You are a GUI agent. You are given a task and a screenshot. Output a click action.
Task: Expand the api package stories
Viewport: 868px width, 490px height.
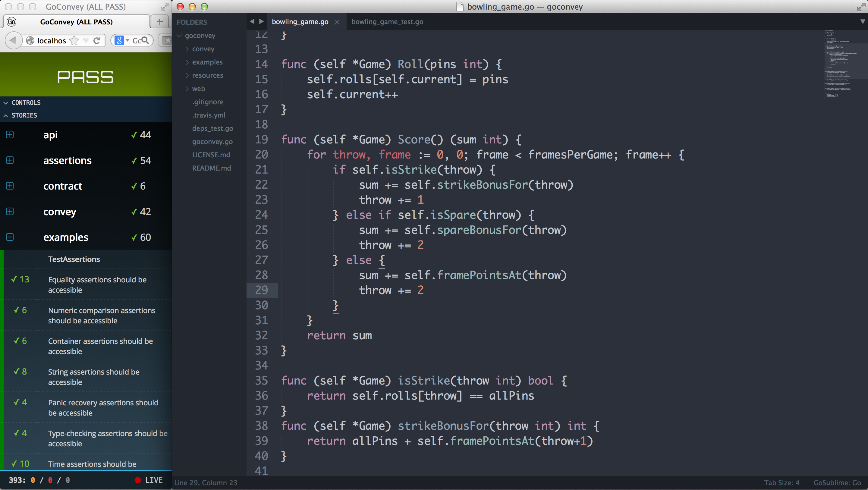[x=10, y=135]
